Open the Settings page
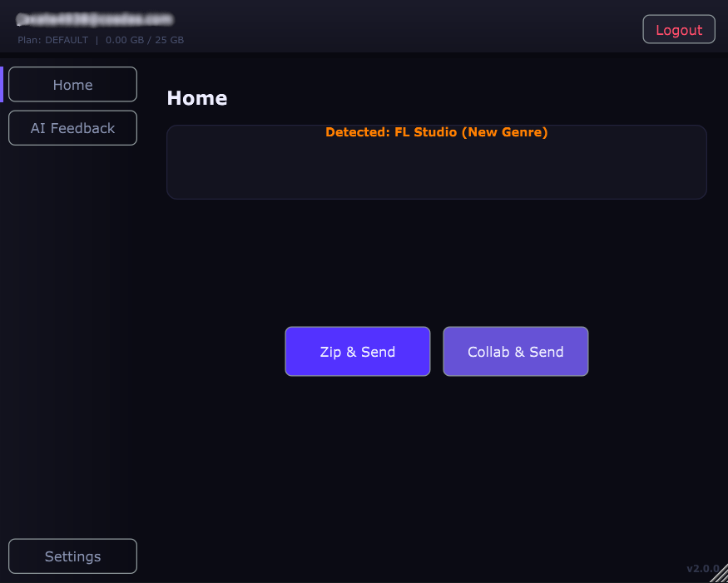This screenshot has width=728, height=583. click(x=72, y=556)
